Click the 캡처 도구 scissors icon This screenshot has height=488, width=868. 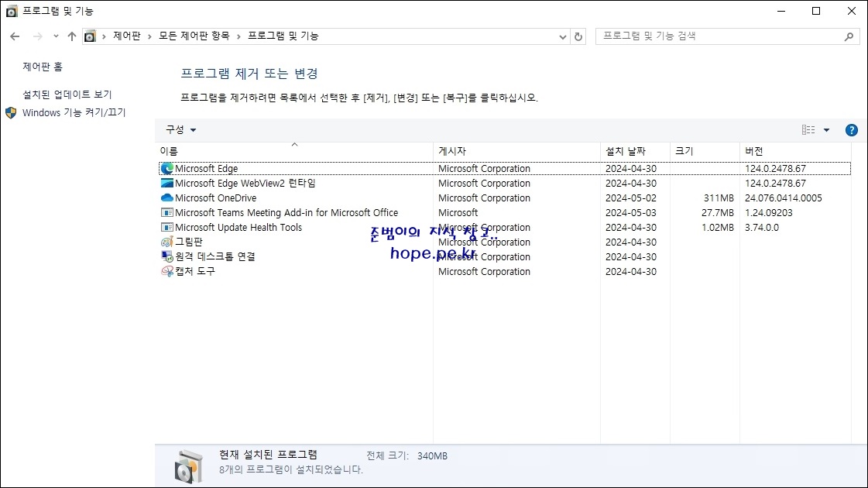tap(166, 271)
